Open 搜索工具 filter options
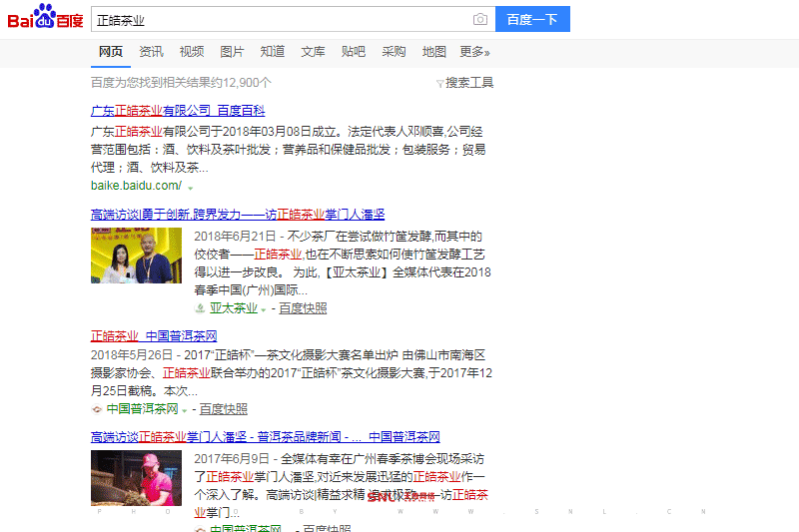 [x=469, y=83]
